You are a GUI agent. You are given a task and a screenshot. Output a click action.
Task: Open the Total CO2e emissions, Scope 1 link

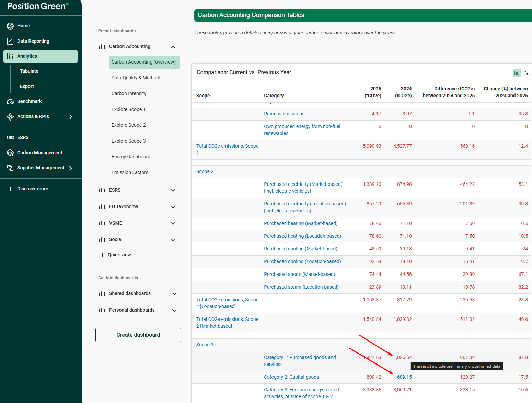(227, 149)
